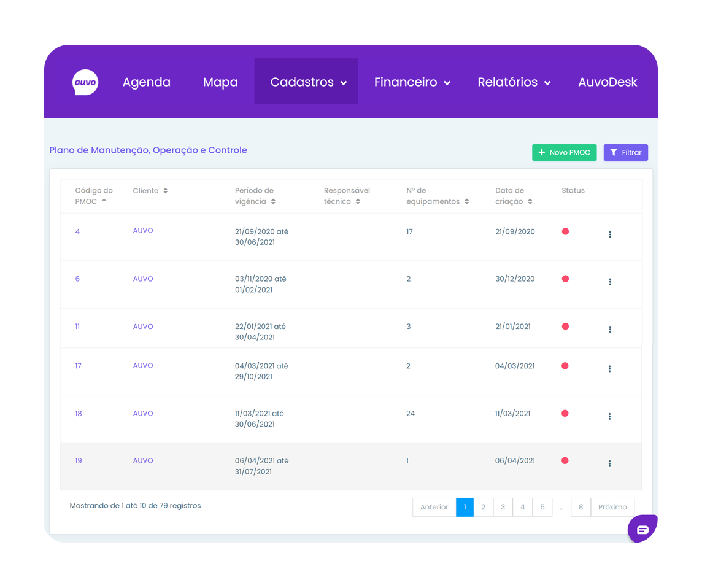Open three-dot menu for PMOC 19

[x=609, y=464]
